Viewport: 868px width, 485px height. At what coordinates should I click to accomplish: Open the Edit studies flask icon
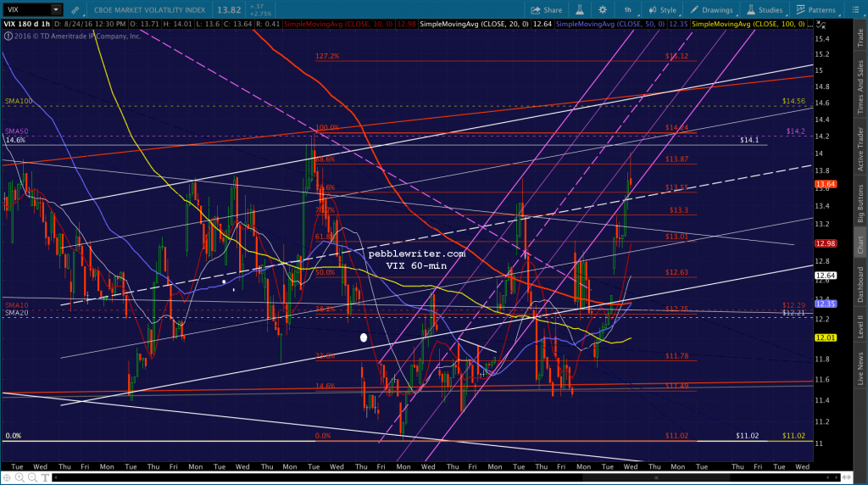coord(580,10)
